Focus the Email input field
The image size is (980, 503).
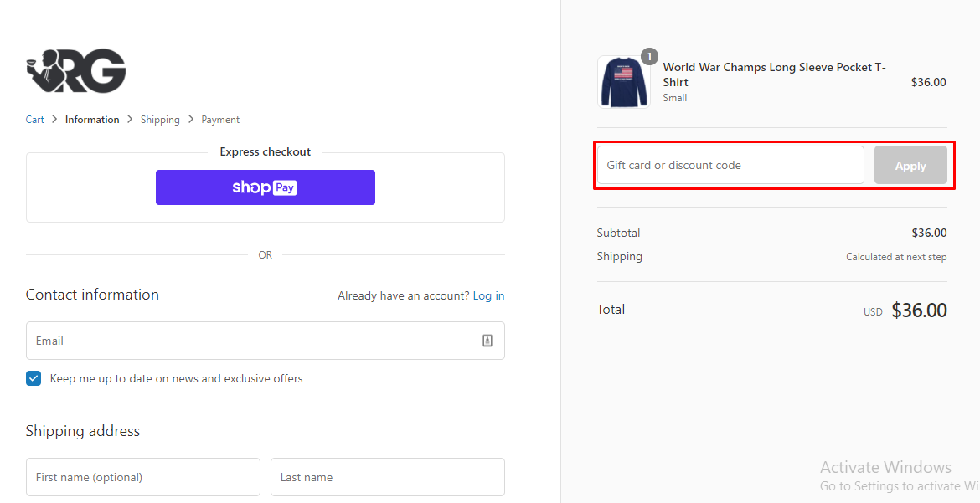click(265, 341)
